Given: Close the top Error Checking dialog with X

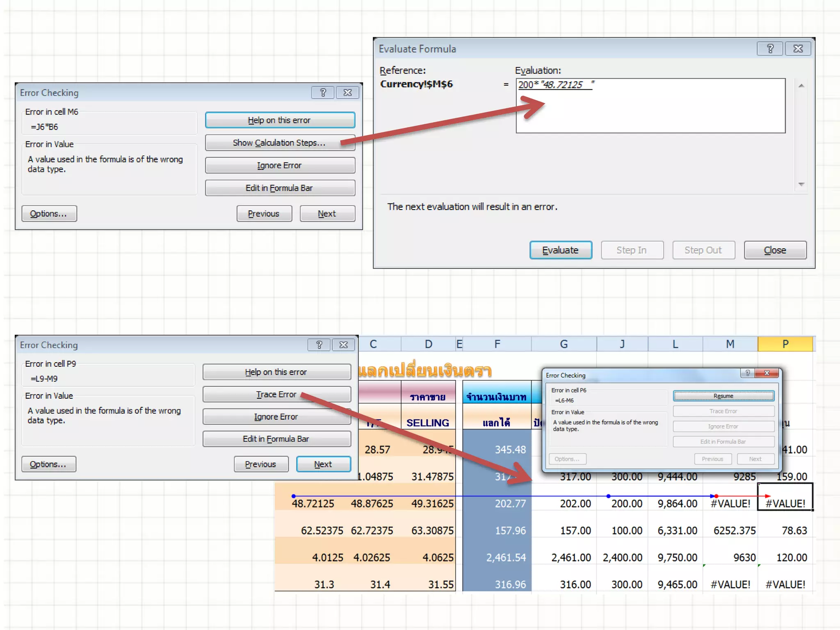Looking at the screenshot, I should 347,93.
